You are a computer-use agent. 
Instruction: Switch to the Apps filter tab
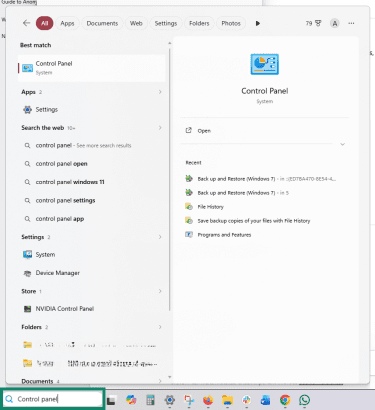[67, 23]
